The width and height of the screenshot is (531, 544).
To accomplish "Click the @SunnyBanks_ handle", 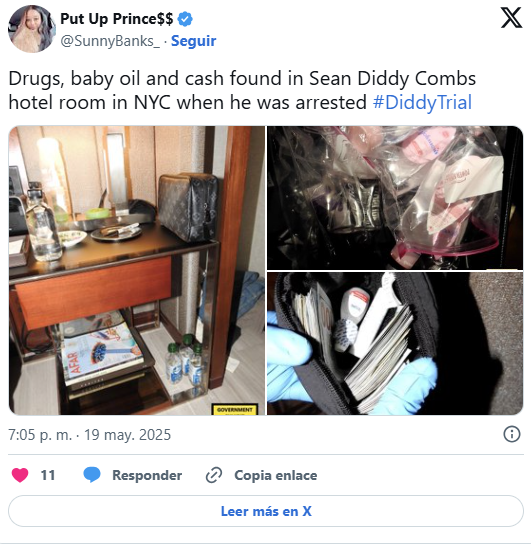I will [x=110, y=41].
